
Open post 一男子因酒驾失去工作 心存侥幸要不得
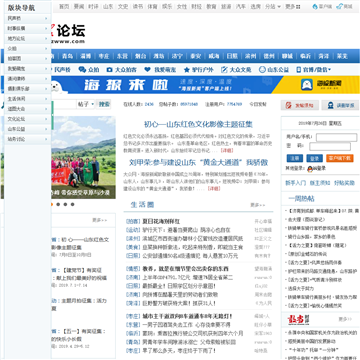[x=186, y=325]
